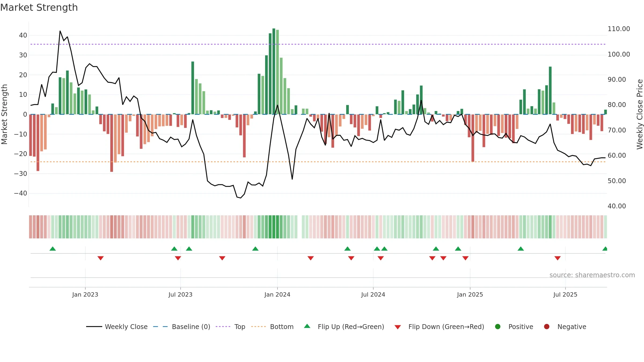This screenshot has width=644, height=362.
Task: Click the −40 strength axis value
Action: pyautogui.click(x=21, y=193)
